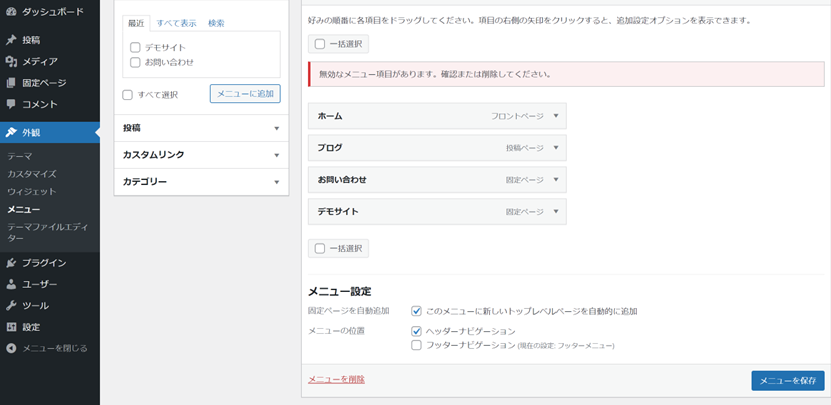The height and width of the screenshot is (405, 831).
Task: Open Media library via its icon
Action: [11, 61]
